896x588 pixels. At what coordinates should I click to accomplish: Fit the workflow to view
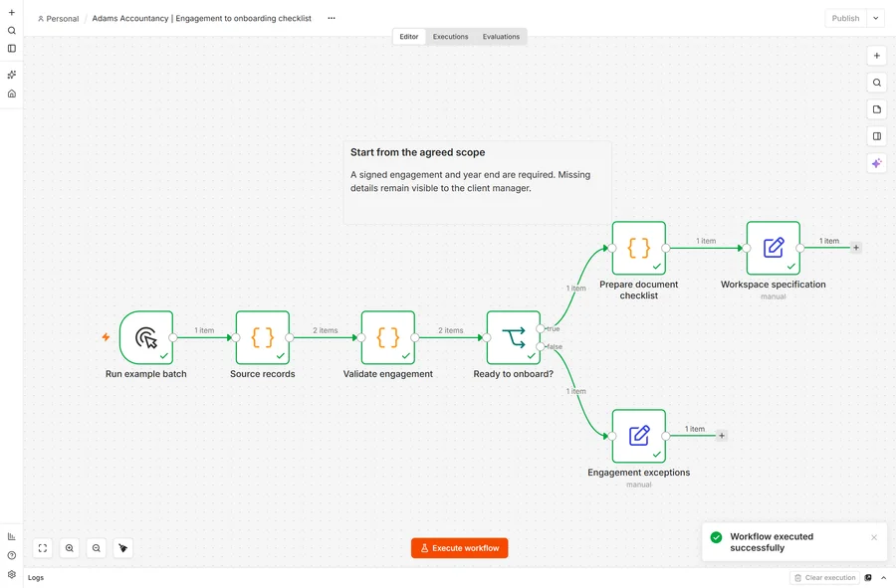43,548
